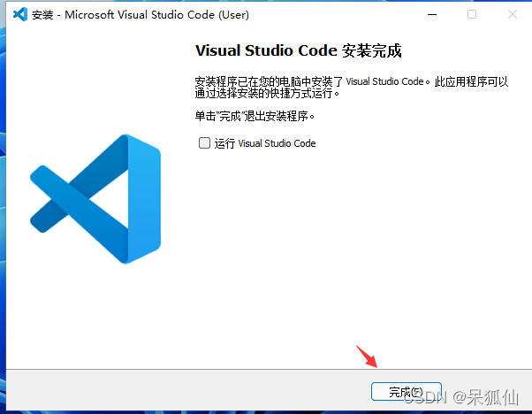Image resolution: width=532 pixels, height=414 pixels.
Task: Click the installer title text 安装 - Microsoft Visual Studio Code (User)
Action: [141, 15]
